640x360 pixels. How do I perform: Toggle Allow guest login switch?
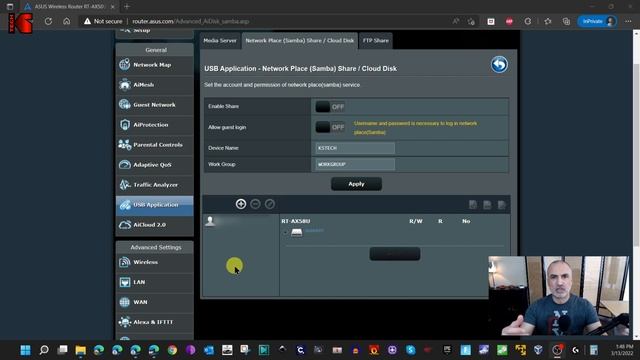[x=330, y=127]
